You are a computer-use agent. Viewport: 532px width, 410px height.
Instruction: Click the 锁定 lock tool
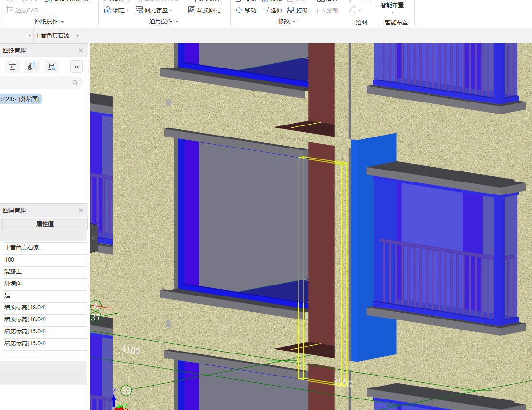tap(116, 10)
